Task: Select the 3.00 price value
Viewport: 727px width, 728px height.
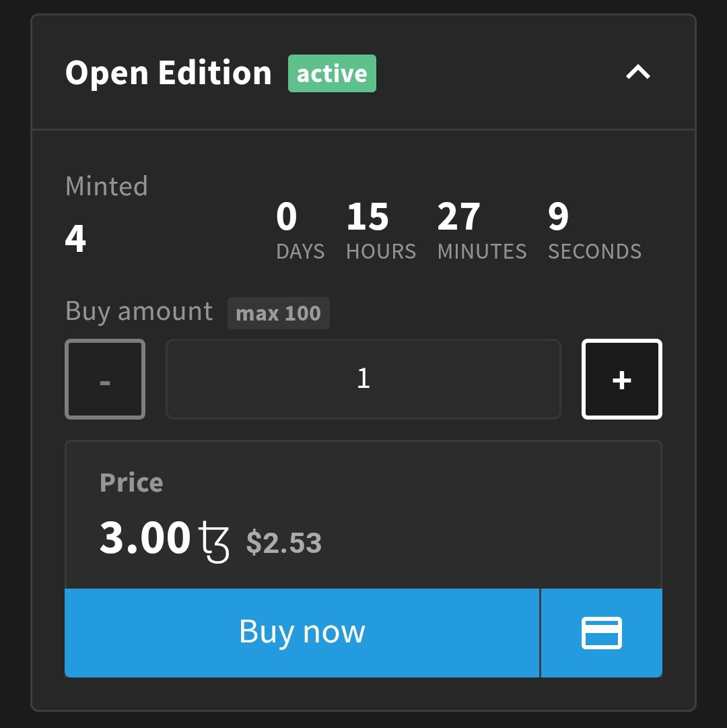Action: [145, 537]
